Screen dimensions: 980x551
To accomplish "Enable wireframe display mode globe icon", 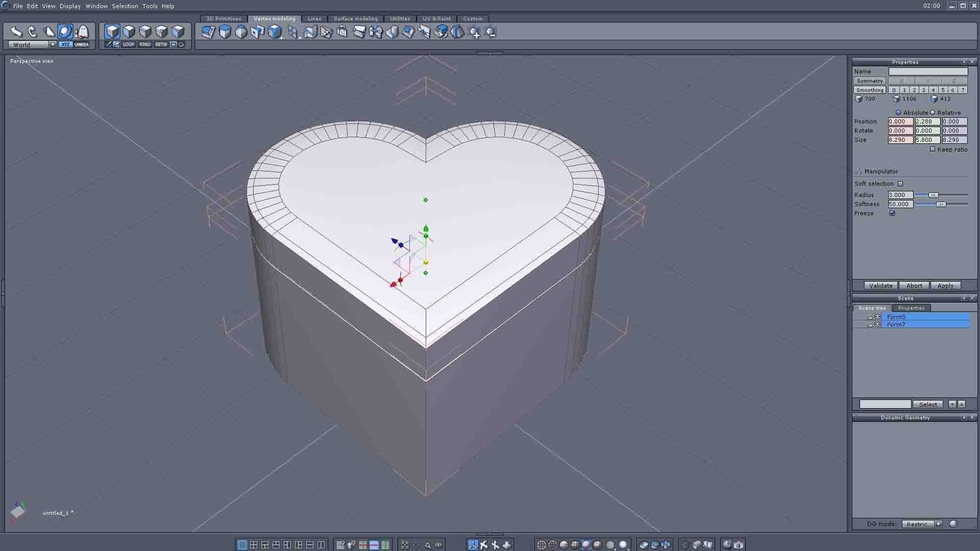I will coord(542,545).
